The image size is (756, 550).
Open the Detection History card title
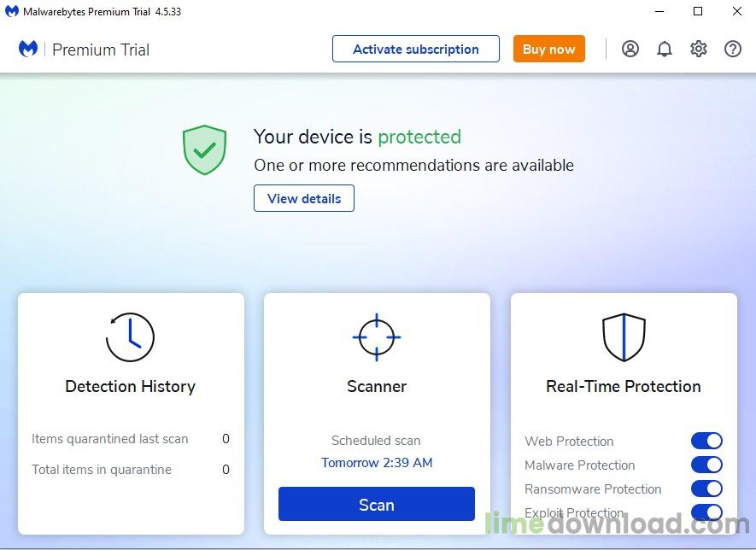(x=130, y=386)
